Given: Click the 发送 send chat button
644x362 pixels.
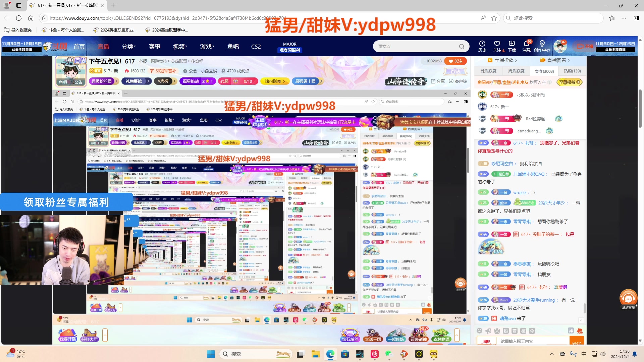Looking at the screenshot, I should [577, 341].
